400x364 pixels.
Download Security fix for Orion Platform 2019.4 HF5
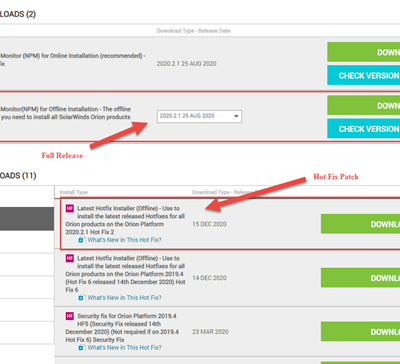pyautogui.click(x=360, y=331)
